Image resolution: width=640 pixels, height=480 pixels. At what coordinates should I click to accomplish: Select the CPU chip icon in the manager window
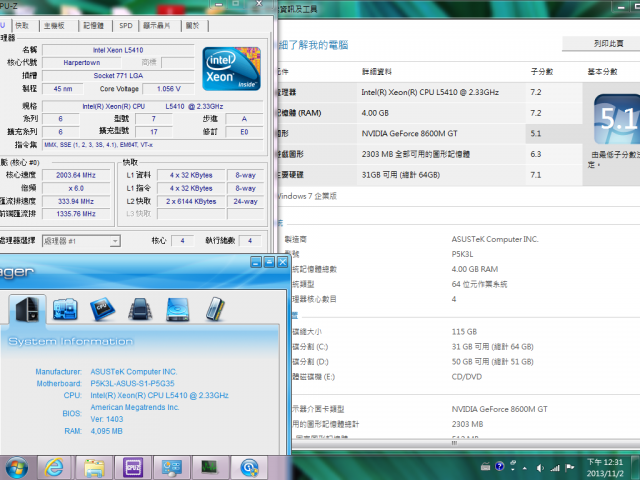(x=102, y=309)
